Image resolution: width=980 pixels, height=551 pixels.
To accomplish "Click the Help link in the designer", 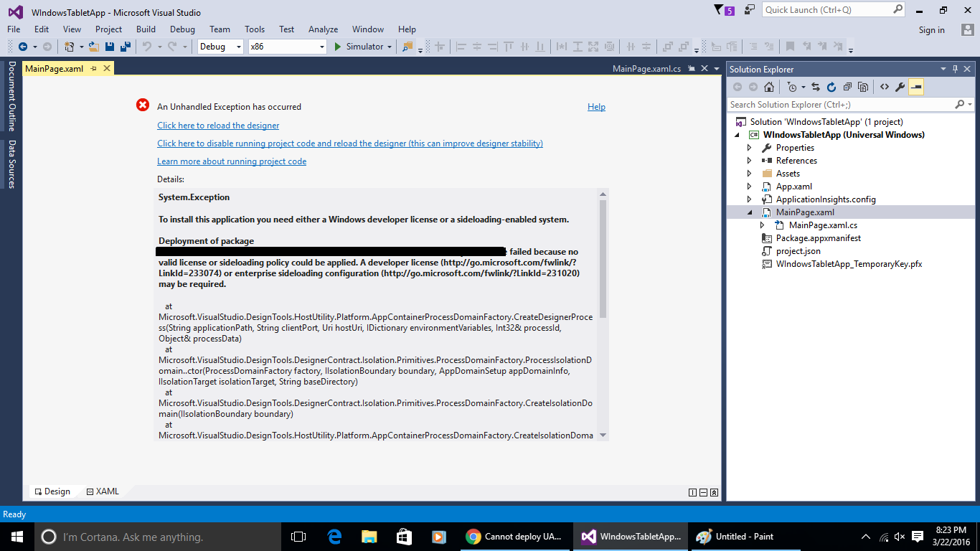I will click(596, 107).
